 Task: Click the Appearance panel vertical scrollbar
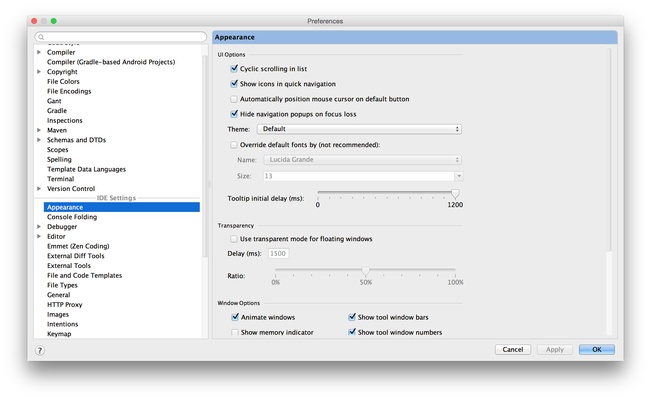[609, 150]
